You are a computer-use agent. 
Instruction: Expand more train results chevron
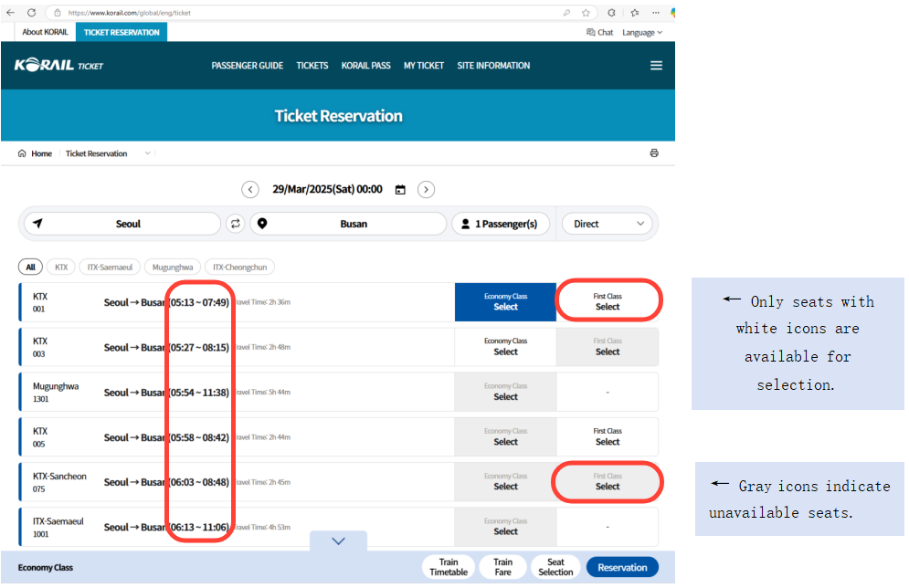(x=338, y=541)
